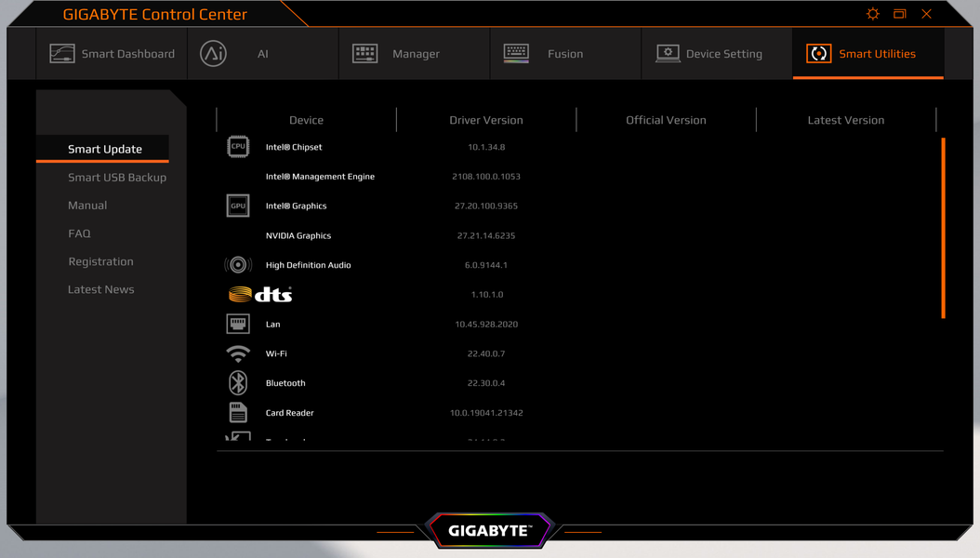Screen dimensions: 980x558
Task: Select the Bluetooth device label
Action: [285, 383]
